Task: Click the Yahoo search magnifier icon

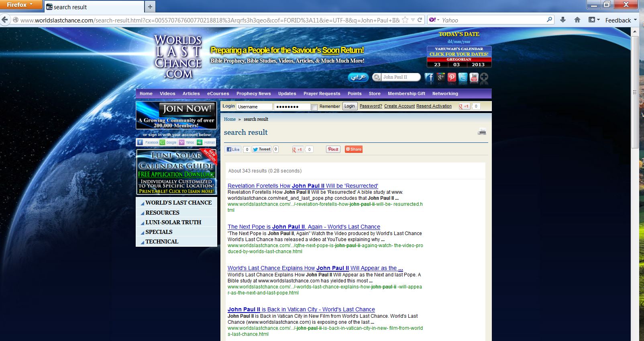Action: (x=549, y=20)
